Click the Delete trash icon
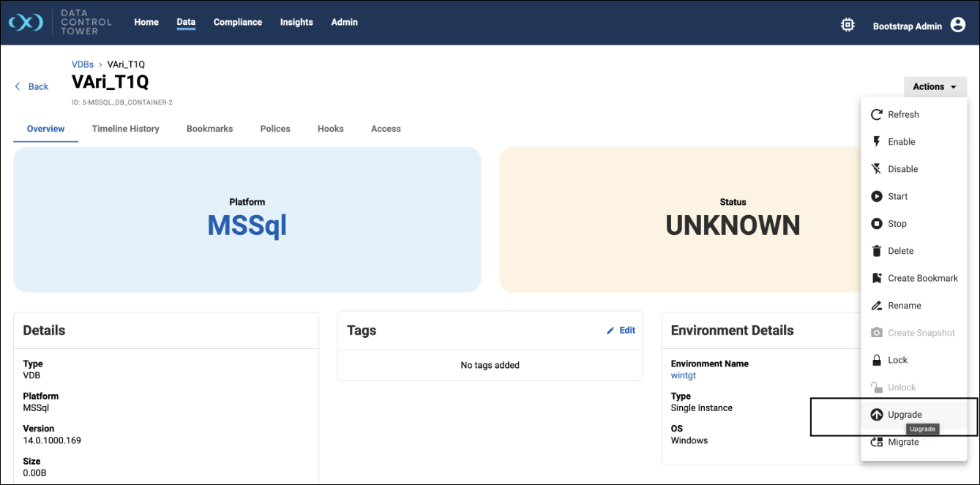Viewport: 980px width, 485px height. 876,251
